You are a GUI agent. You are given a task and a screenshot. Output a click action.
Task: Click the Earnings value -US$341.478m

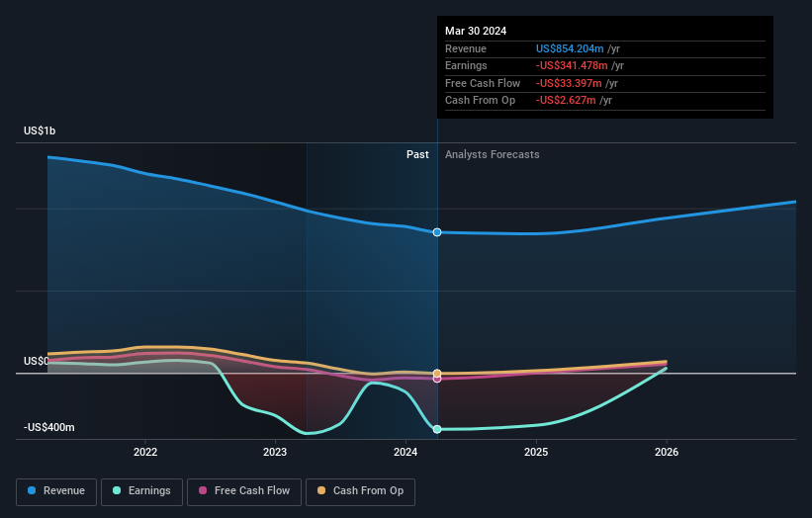pyautogui.click(x=572, y=65)
